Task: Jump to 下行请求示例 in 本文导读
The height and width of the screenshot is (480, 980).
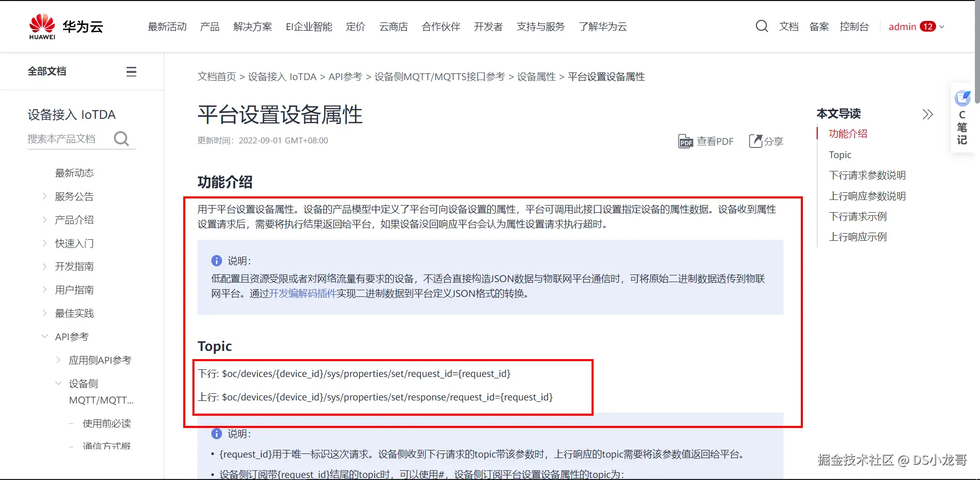Action: click(x=857, y=216)
